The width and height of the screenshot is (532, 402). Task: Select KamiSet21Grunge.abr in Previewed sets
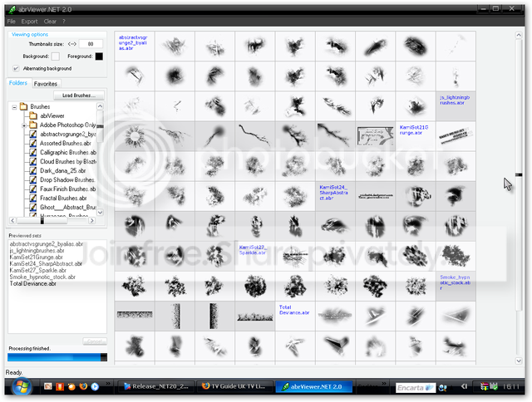36,257
